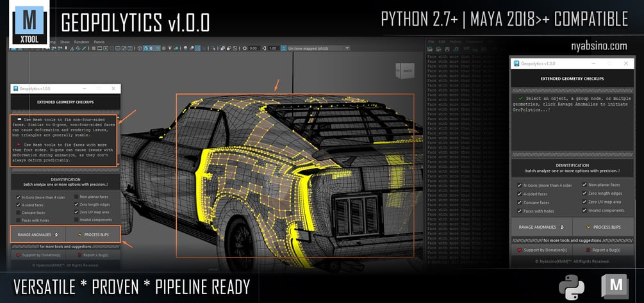Uncheck Faces with holes in right window
This screenshot has height=303, width=644.
520,211
